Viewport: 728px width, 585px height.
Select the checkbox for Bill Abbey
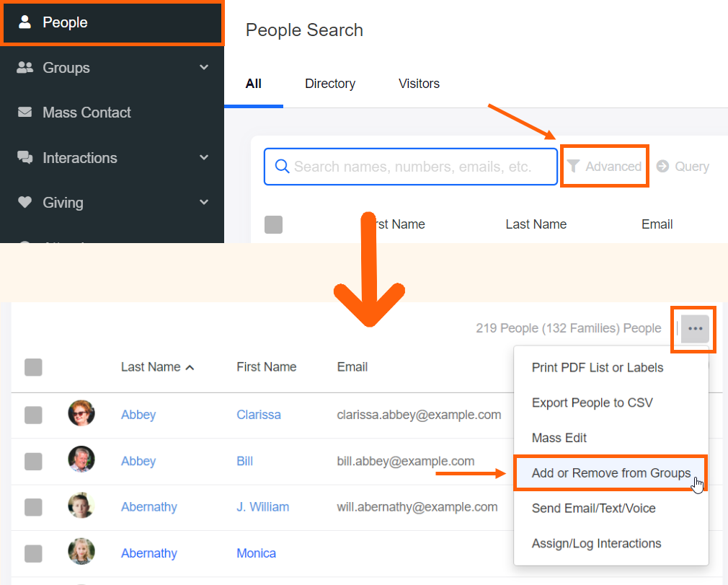[x=33, y=461]
